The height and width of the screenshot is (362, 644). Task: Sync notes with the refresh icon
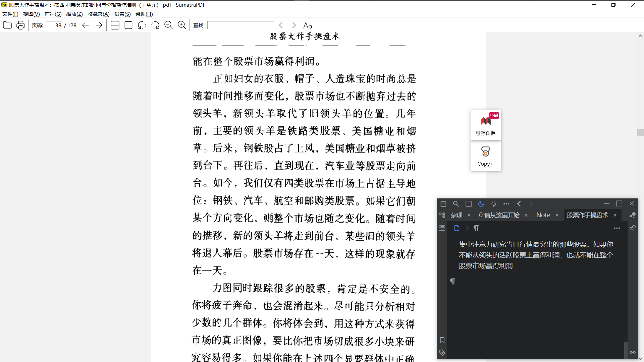(494, 203)
